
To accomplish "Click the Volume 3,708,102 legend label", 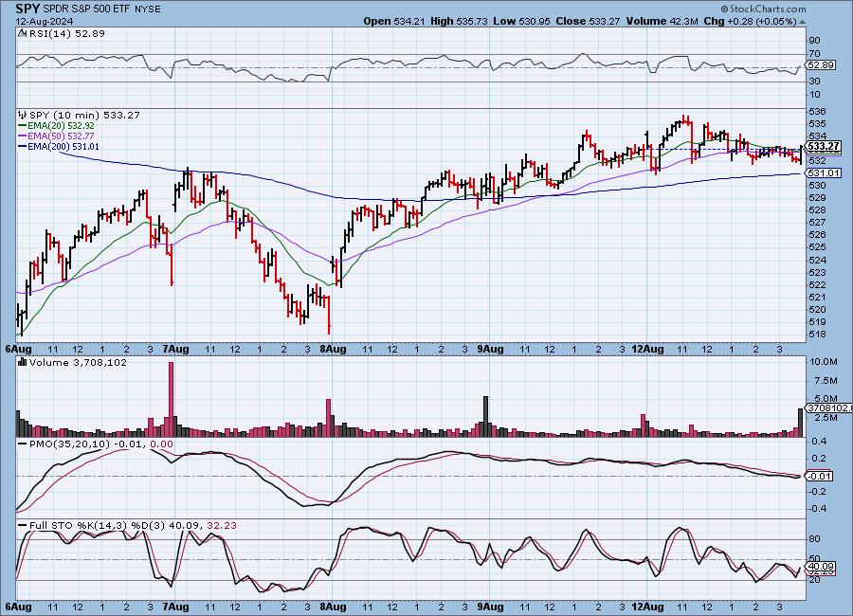I will (78, 362).
